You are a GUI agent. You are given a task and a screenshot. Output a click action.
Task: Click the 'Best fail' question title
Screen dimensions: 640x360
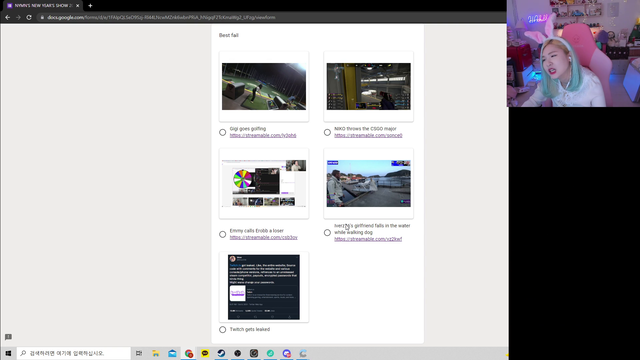point(229,36)
